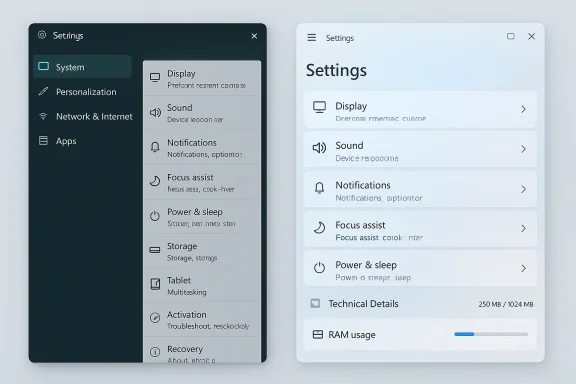Expand Display chevron in light window

(x=523, y=109)
